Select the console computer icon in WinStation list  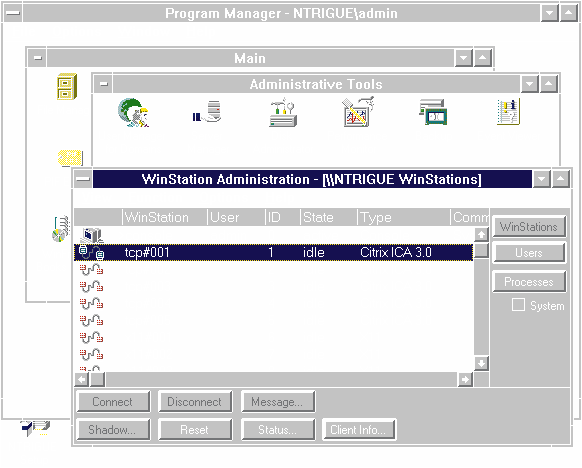[x=91, y=235]
